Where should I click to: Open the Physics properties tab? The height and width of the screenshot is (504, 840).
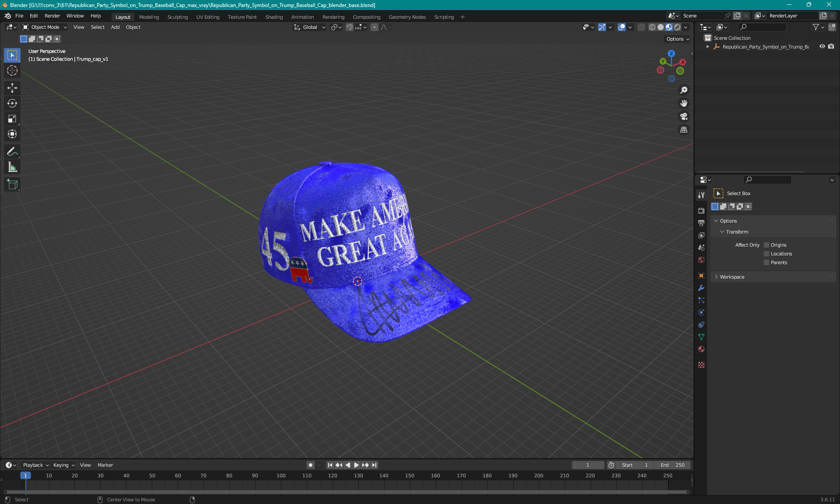[701, 312]
